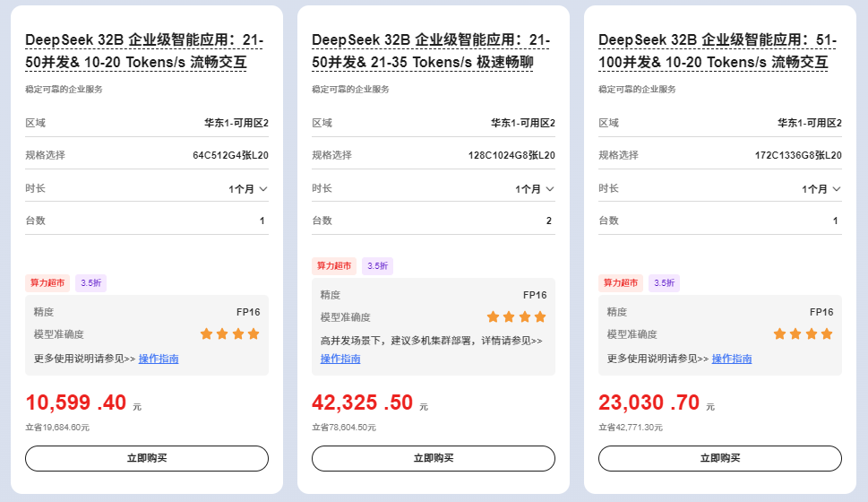This screenshot has height=502, width=868.
Task: Click 台数 value 2 in middle card
Action: 548,221
